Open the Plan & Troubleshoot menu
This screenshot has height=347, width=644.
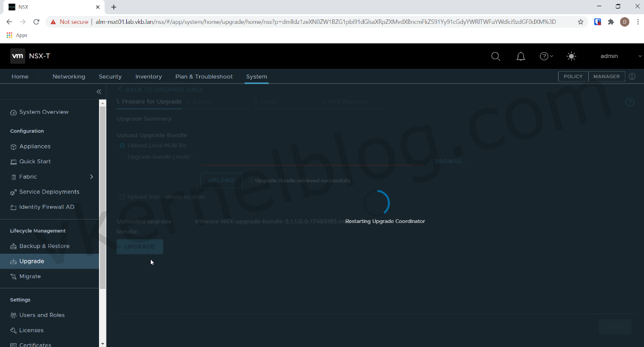tap(204, 76)
